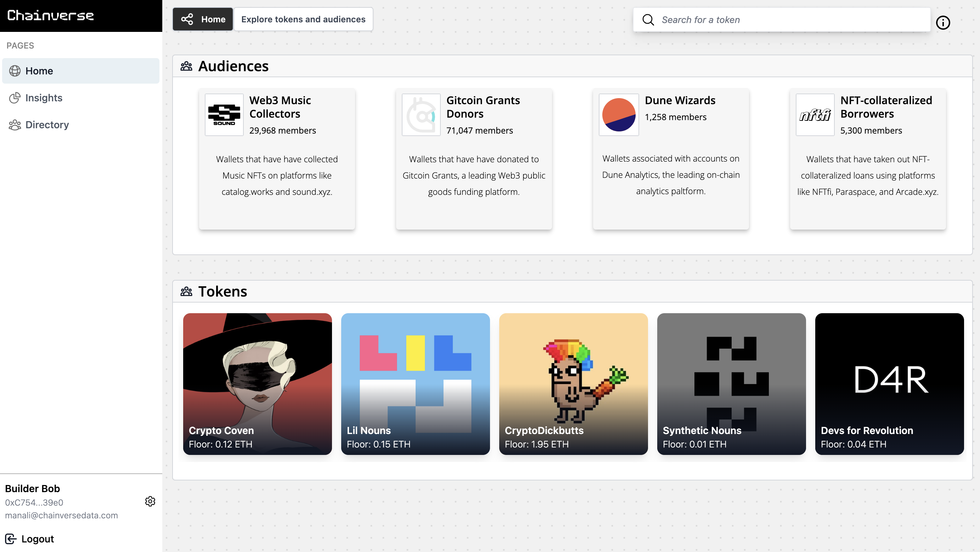Select Explore tokens and audiences tab
Screen dimensions: 980x552
click(x=303, y=19)
